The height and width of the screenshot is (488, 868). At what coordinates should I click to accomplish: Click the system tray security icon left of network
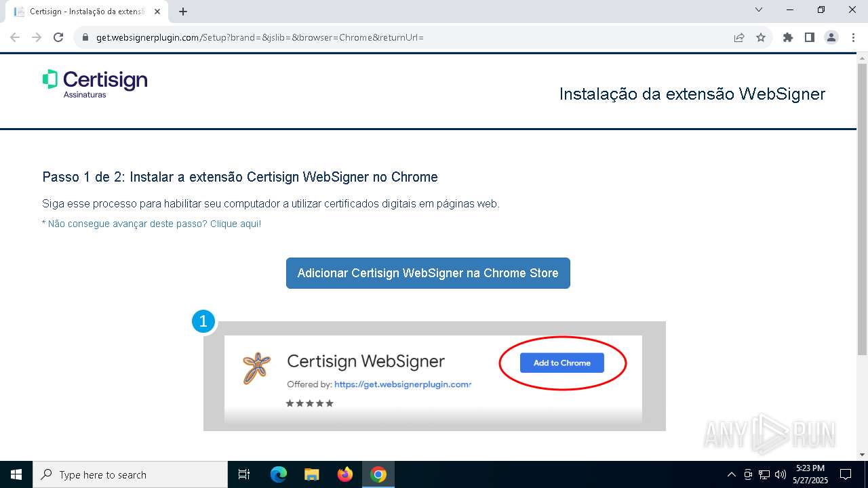pyautogui.click(x=748, y=474)
